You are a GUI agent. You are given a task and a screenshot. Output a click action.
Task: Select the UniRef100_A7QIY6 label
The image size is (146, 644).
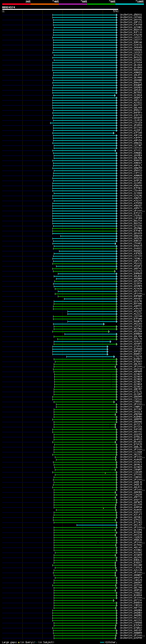(131, 35)
